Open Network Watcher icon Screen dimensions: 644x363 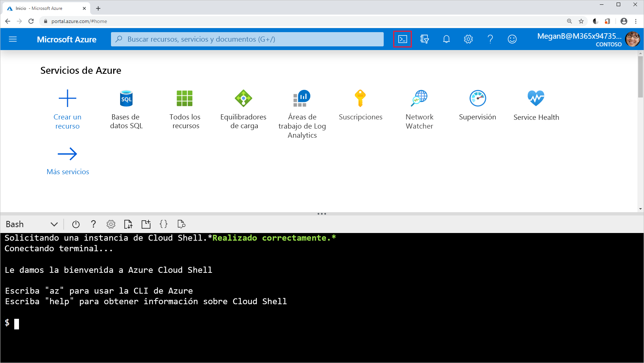(419, 98)
